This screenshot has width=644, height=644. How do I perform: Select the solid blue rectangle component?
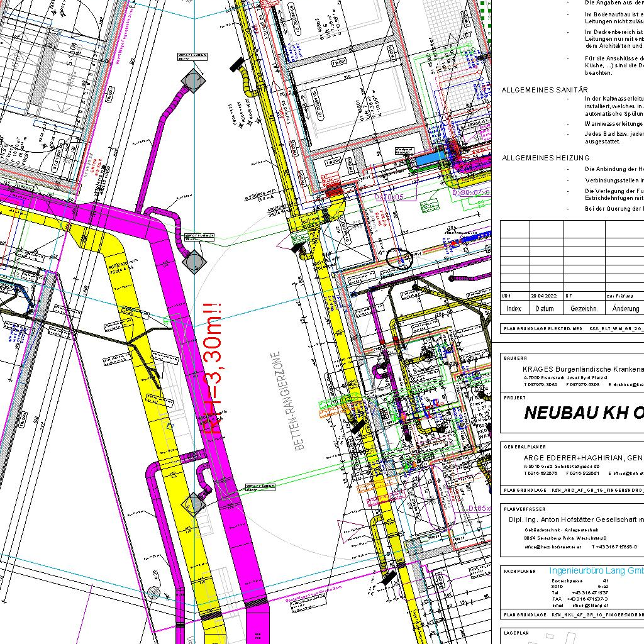[x=429, y=161]
